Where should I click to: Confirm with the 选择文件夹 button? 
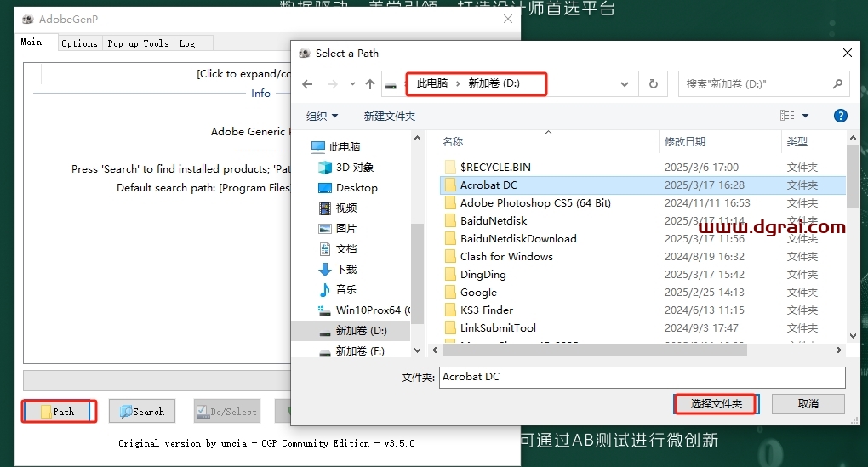pos(717,404)
